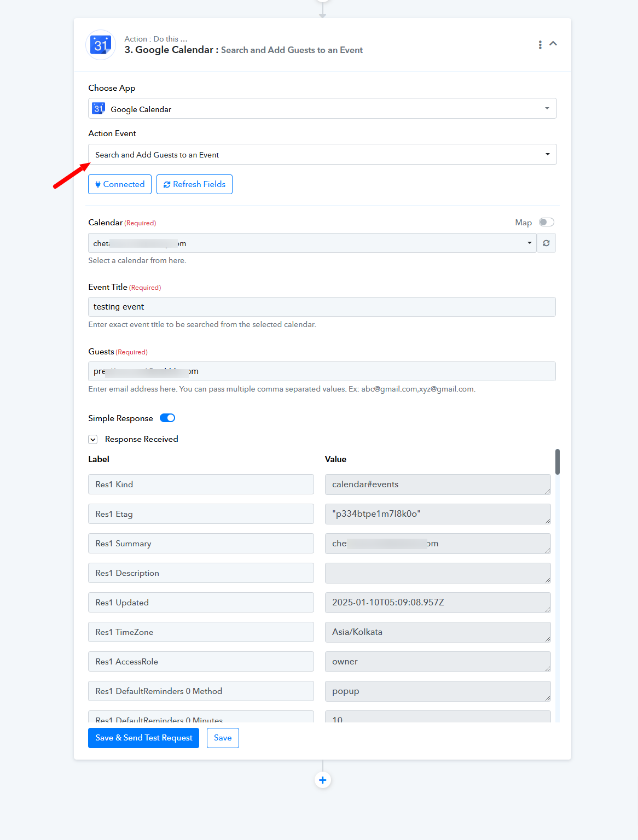Click the Google Calendar app icon in header
638x840 pixels.
coord(101,45)
